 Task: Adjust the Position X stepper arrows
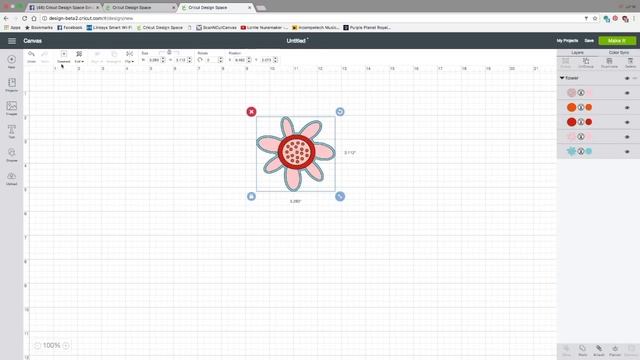coord(249,60)
